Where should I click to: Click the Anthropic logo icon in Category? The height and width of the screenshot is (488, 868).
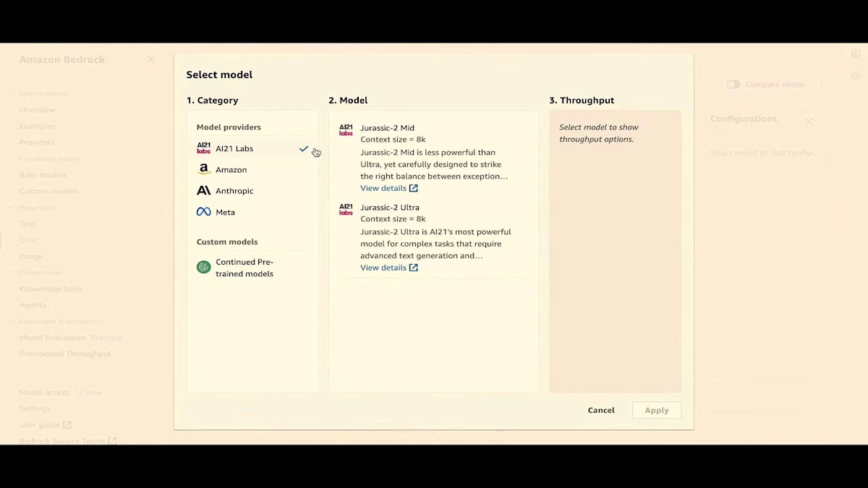204,191
